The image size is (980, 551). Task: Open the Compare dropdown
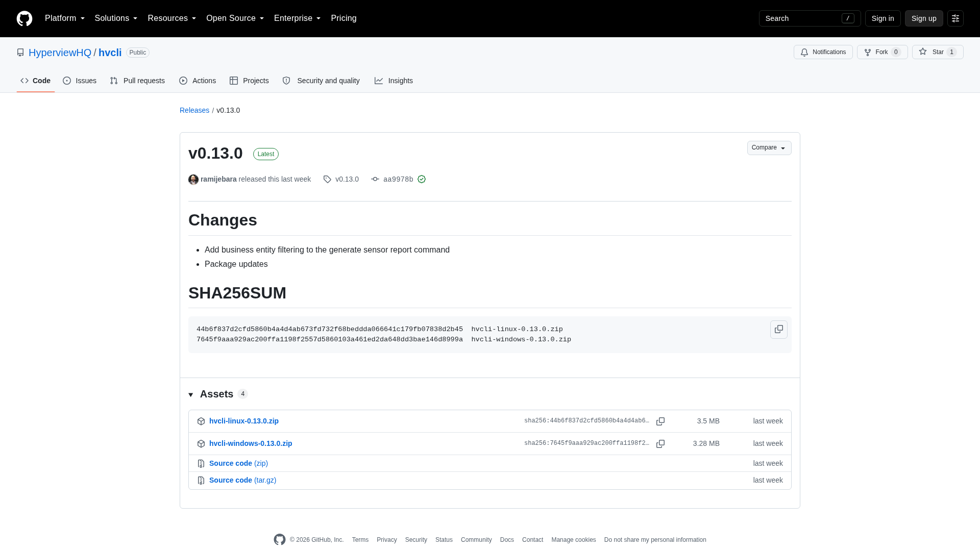[769, 148]
